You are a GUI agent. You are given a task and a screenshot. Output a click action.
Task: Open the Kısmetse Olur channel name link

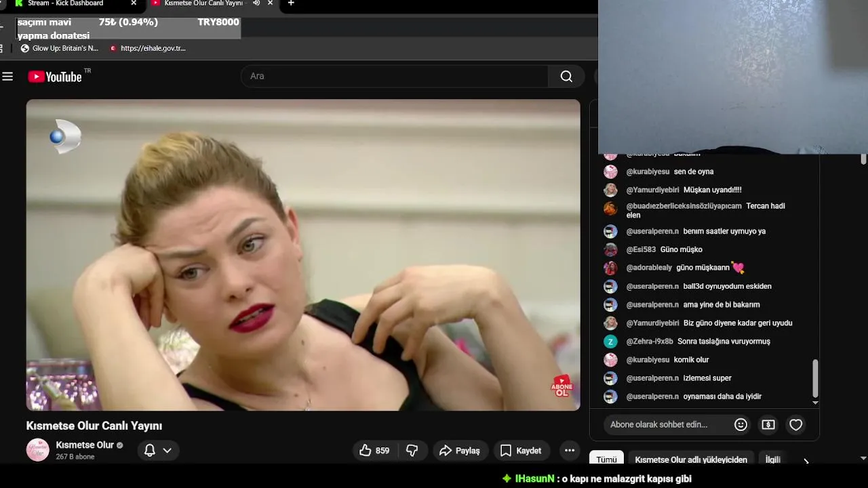point(85,445)
